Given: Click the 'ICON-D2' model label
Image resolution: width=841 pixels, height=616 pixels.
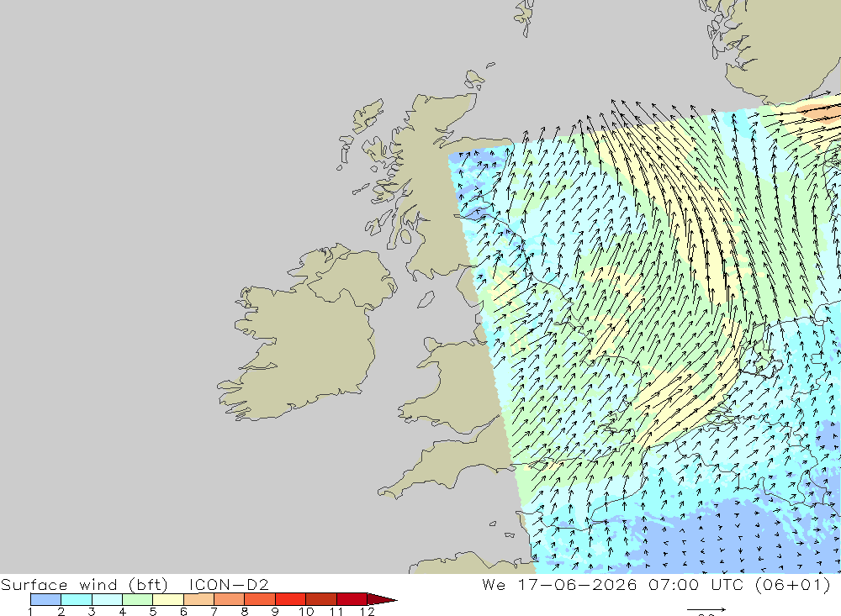Looking at the screenshot, I should pyautogui.click(x=229, y=584).
